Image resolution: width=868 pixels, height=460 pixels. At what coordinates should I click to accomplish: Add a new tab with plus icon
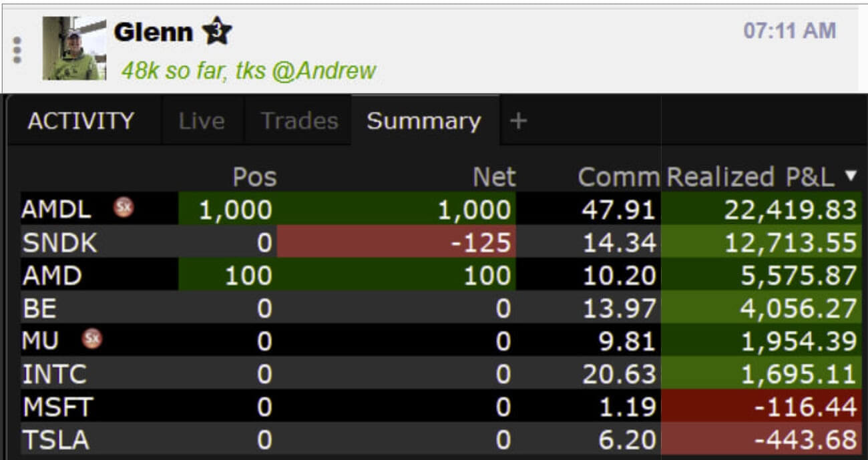click(518, 121)
